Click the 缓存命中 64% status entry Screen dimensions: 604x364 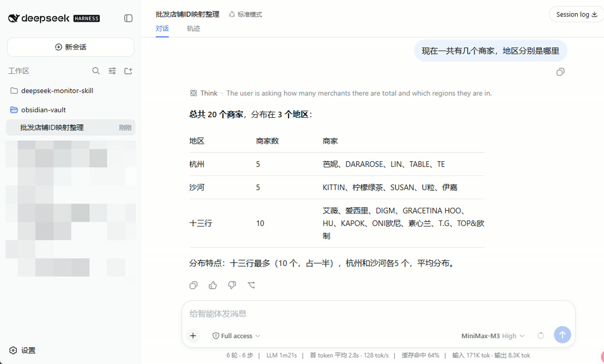tap(420, 355)
